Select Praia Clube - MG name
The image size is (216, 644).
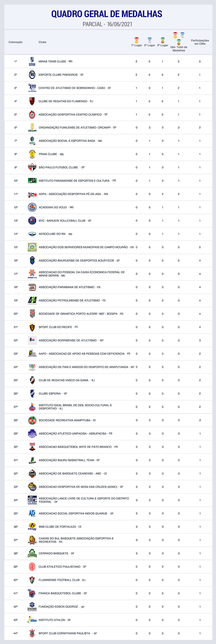pos(51,154)
